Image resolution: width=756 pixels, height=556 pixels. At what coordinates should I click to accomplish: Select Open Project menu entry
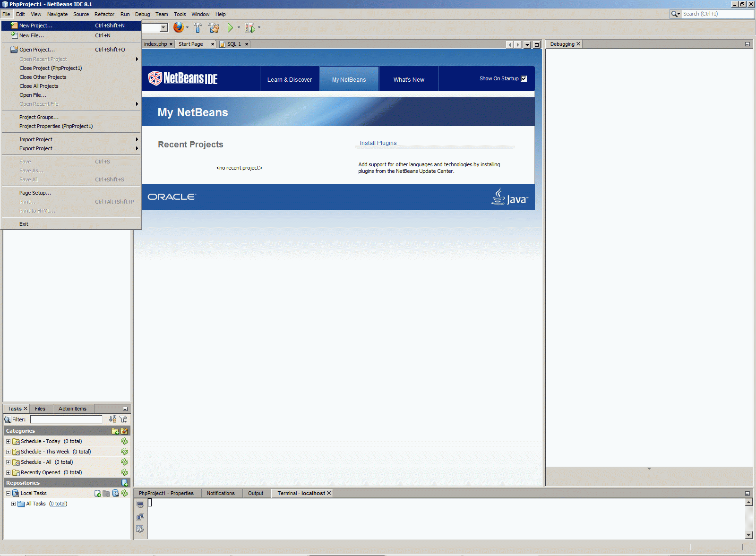pos(71,50)
